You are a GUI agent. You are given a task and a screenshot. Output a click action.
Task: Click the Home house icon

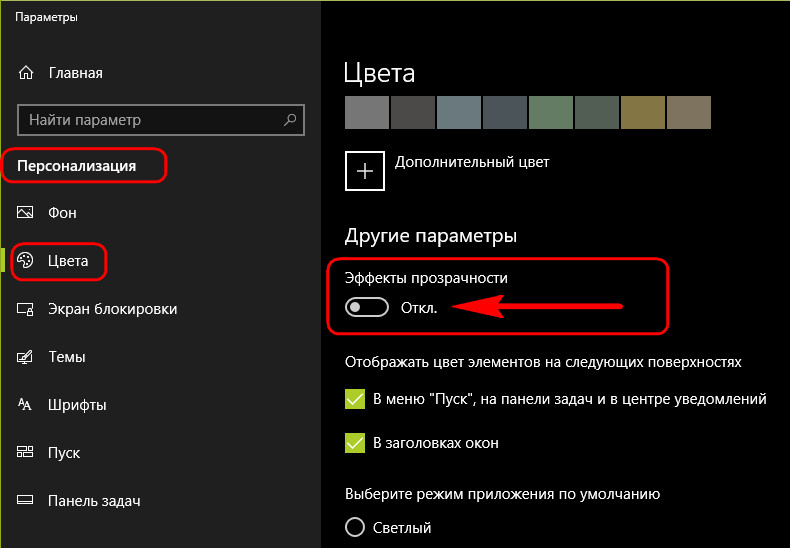[26, 73]
